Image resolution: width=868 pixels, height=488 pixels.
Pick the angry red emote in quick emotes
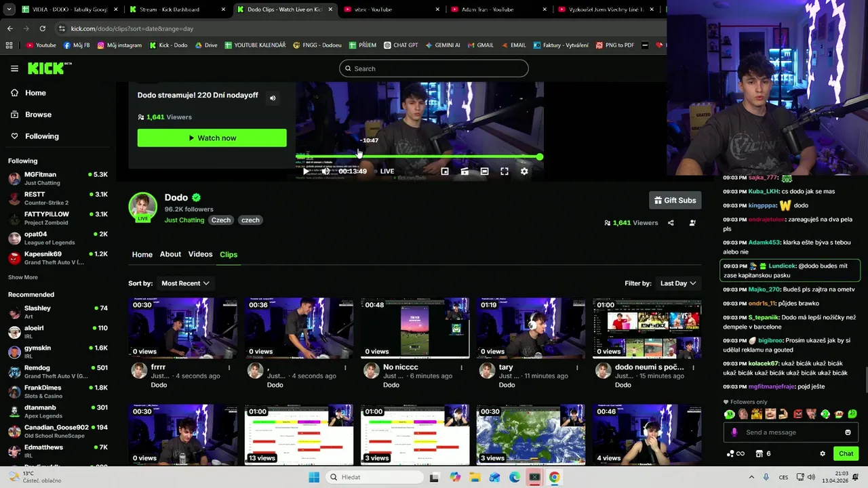(x=798, y=414)
